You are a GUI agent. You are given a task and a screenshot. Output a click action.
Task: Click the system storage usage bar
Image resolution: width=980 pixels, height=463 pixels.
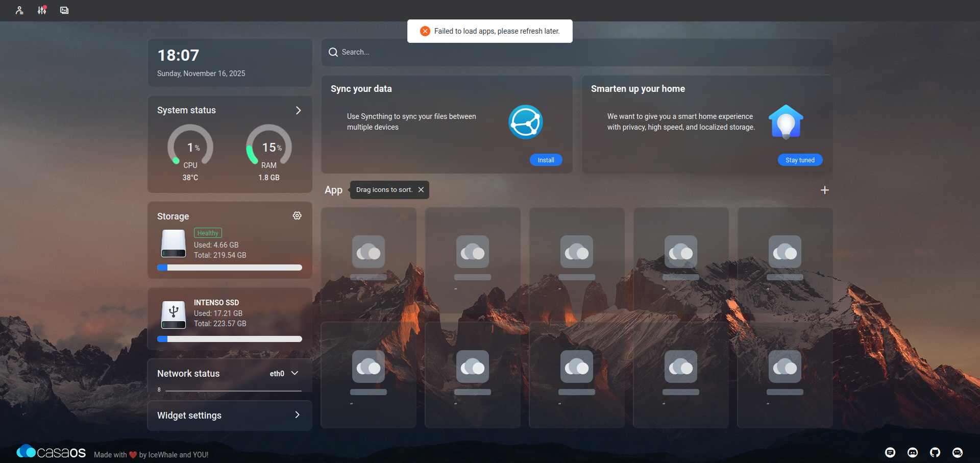(x=230, y=267)
